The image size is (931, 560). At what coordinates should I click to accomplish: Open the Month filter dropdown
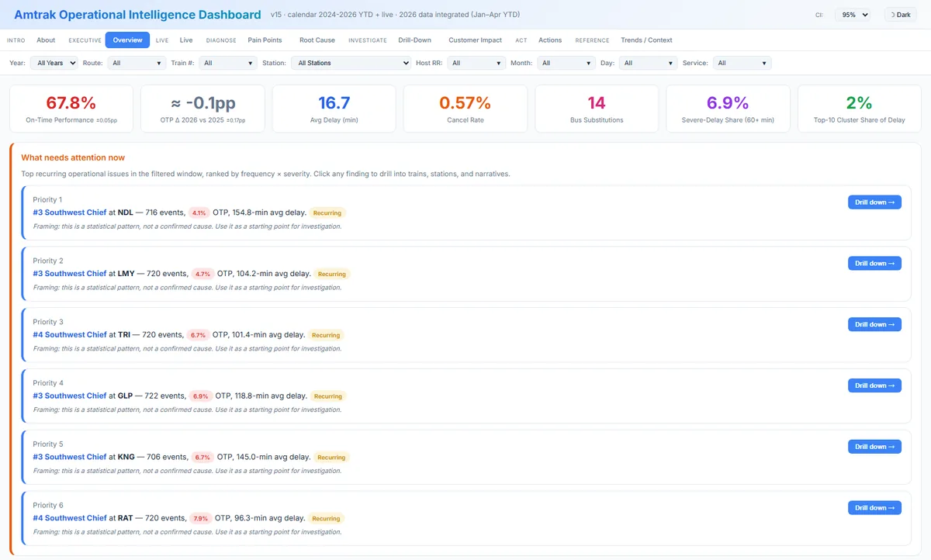click(x=566, y=63)
